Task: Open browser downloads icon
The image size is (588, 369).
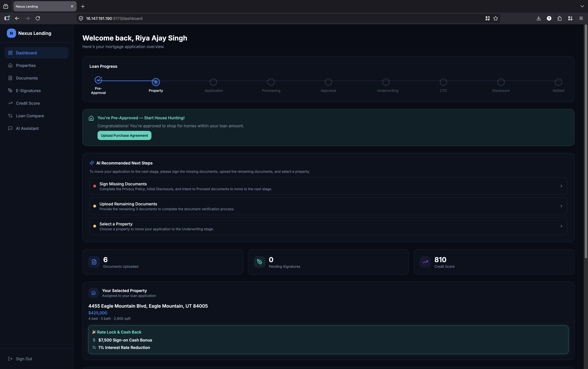Action: (539, 18)
